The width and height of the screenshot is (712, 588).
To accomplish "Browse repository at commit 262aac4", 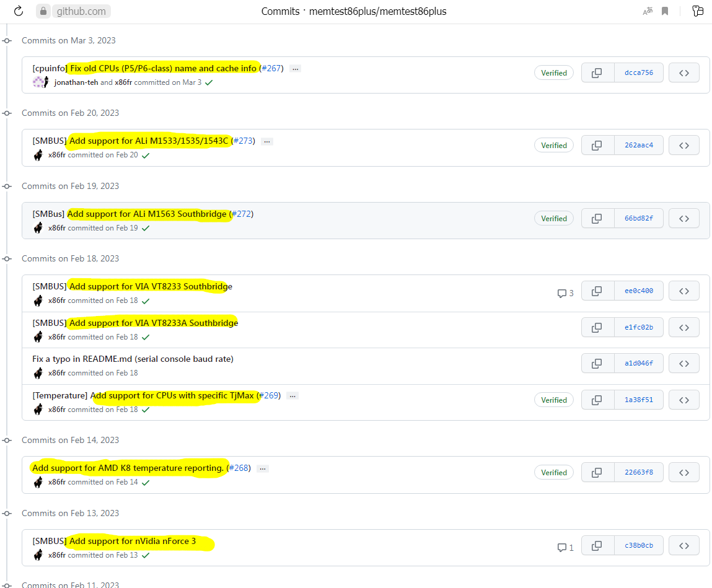I will tap(684, 146).
